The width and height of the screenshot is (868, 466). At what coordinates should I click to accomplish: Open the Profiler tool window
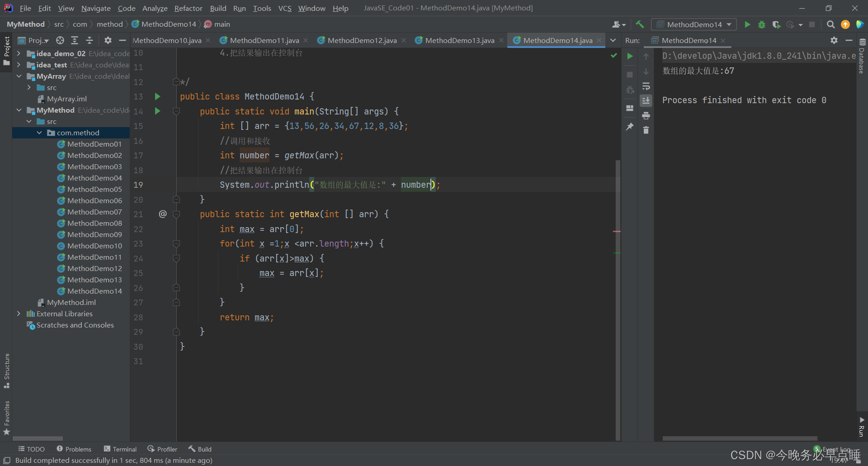[162, 449]
